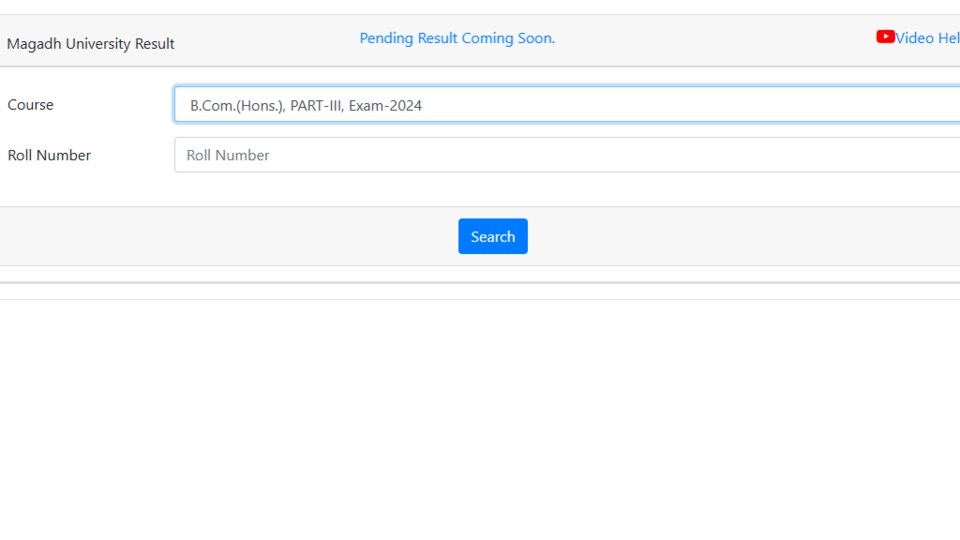Click the blue Search button
The width and height of the screenshot is (960, 540).
click(x=493, y=236)
